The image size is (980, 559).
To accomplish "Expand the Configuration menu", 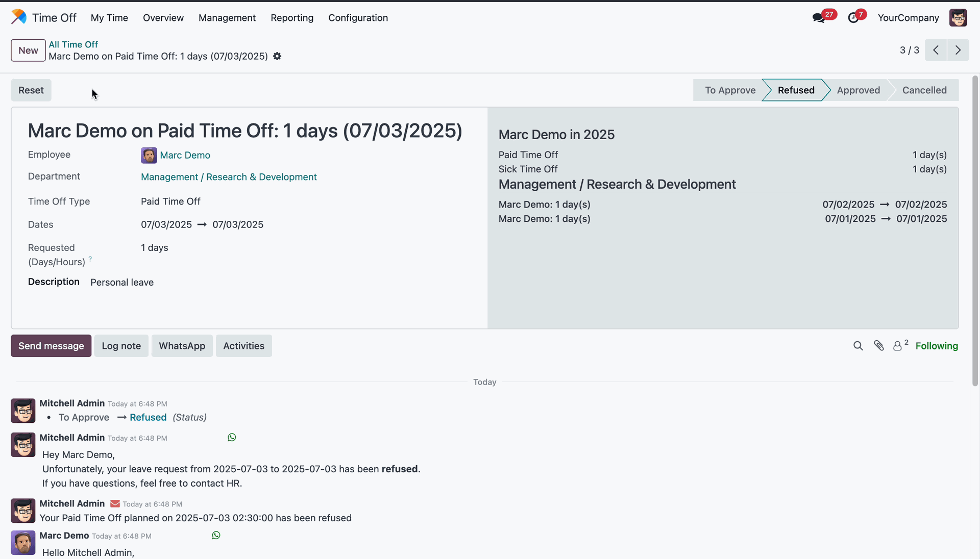I will tap(358, 18).
